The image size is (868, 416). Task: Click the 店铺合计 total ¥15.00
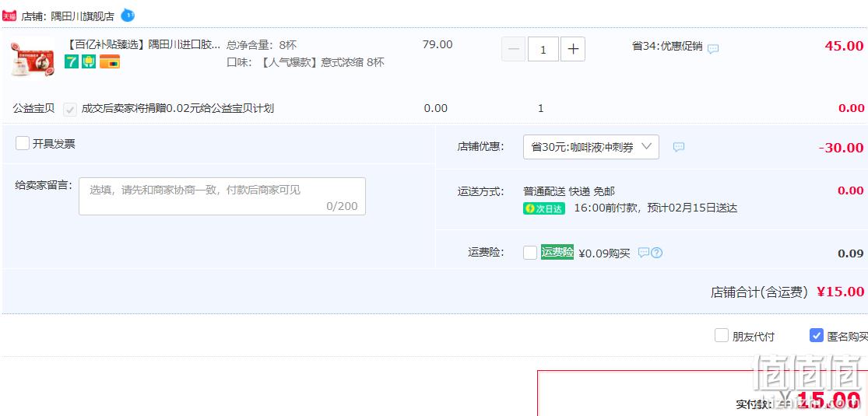[840, 292]
